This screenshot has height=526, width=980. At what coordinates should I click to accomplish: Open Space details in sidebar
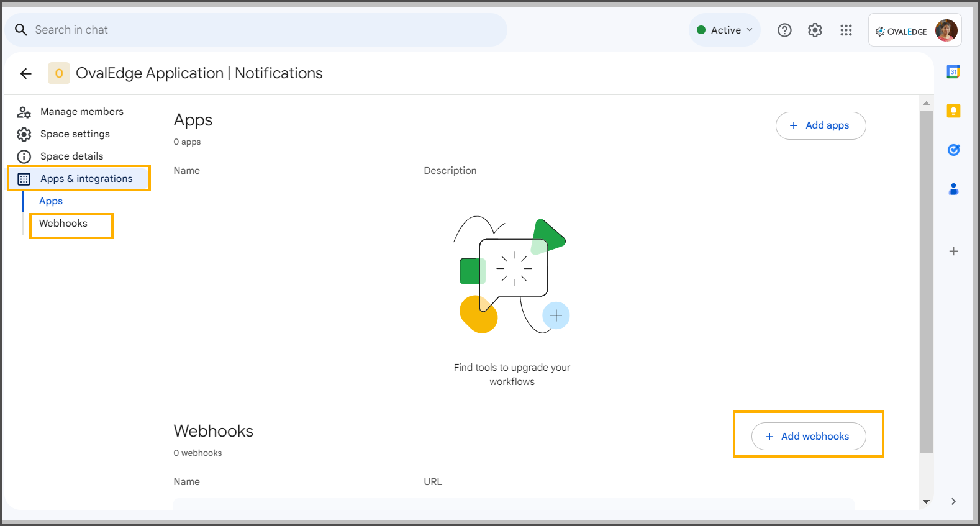(x=71, y=156)
